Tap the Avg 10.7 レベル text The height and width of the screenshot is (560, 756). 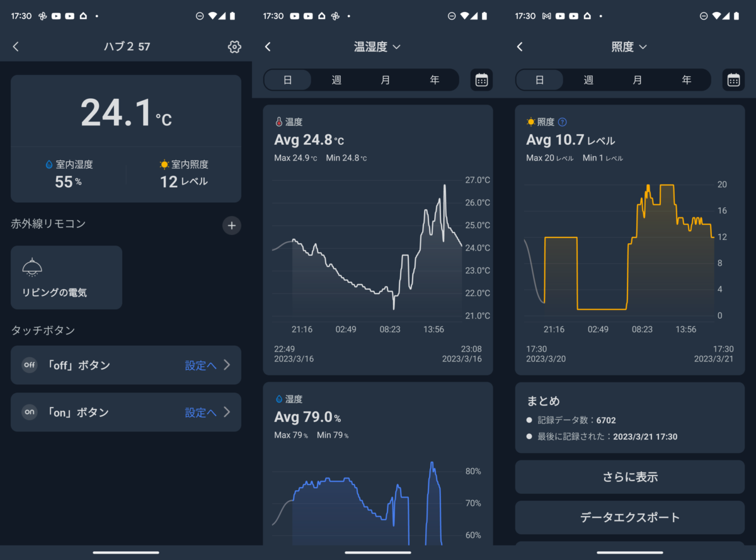pos(571,140)
